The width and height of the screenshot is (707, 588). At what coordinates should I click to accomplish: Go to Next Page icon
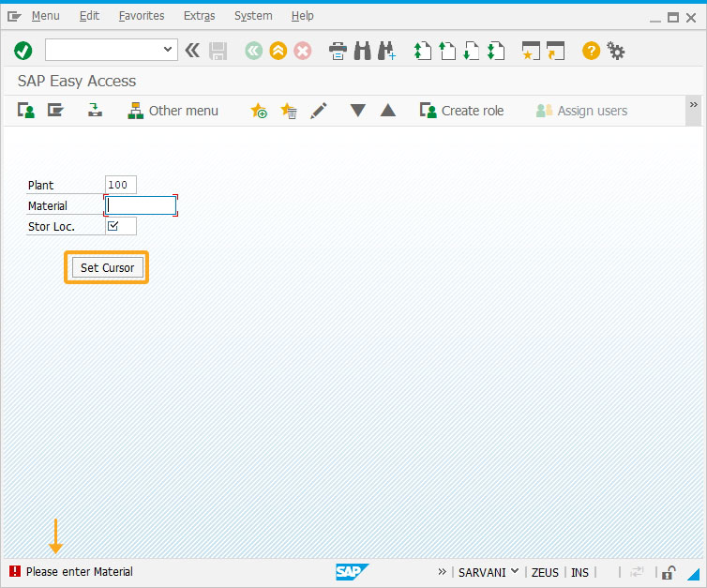click(472, 51)
